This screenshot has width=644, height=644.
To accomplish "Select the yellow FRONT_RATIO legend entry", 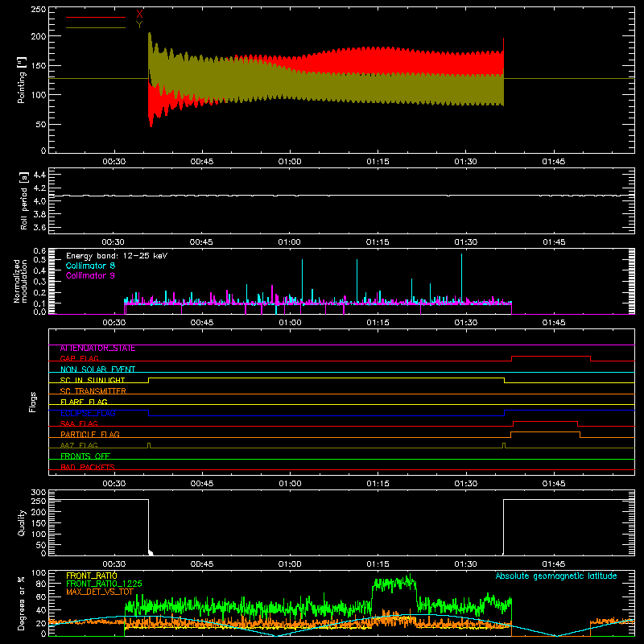I will [92, 576].
